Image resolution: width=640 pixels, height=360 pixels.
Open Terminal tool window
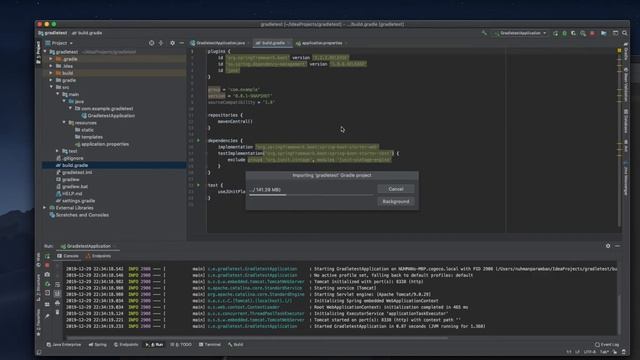tap(210, 344)
